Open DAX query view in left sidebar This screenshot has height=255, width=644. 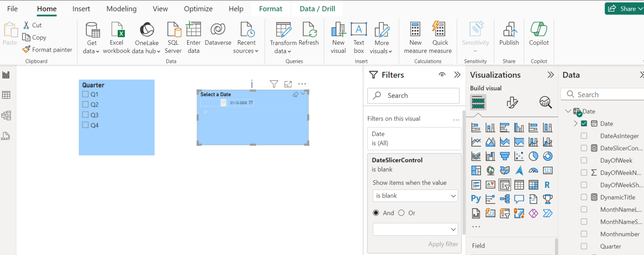(x=6, y=136)
